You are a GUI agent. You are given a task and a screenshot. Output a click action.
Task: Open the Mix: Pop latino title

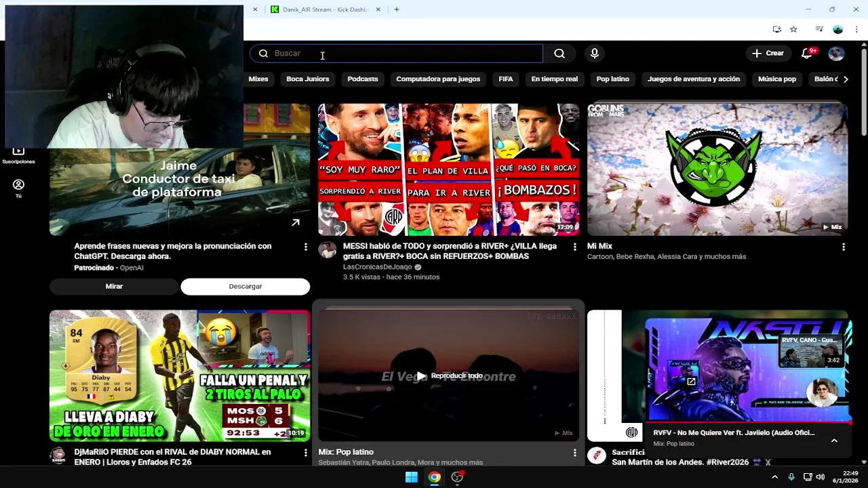click(x=346, y=452)
